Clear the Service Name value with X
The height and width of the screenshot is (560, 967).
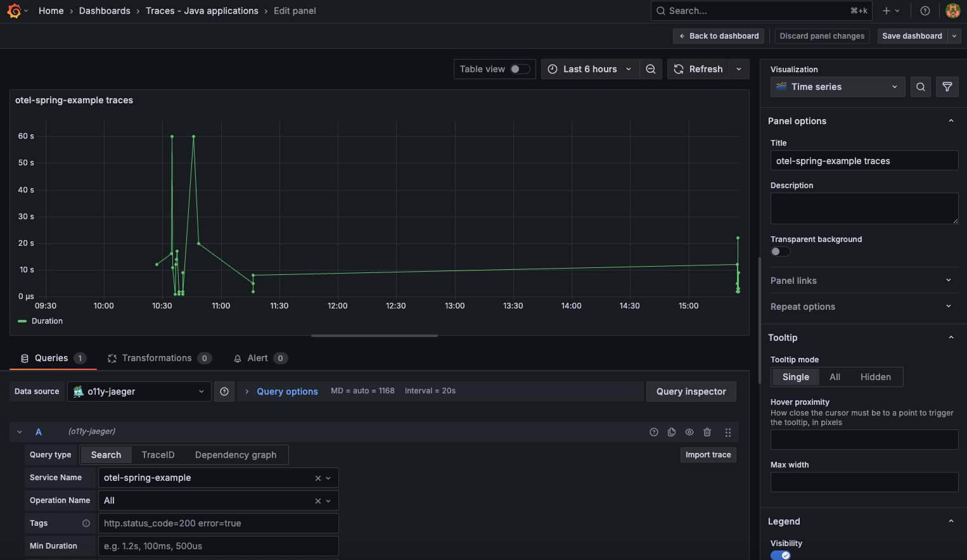[x=318, y=478]
